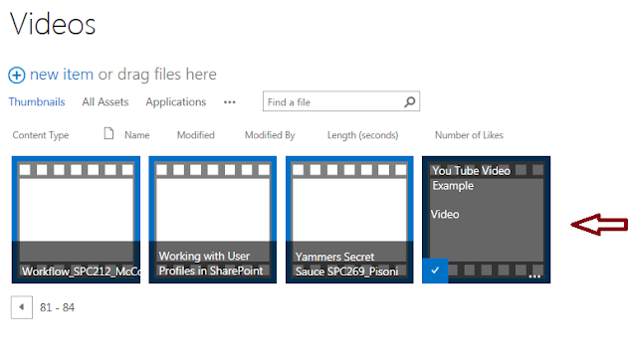Sort by Content Type column
Image resolution: width=637 pixels, height=364 pixels.
41,135
